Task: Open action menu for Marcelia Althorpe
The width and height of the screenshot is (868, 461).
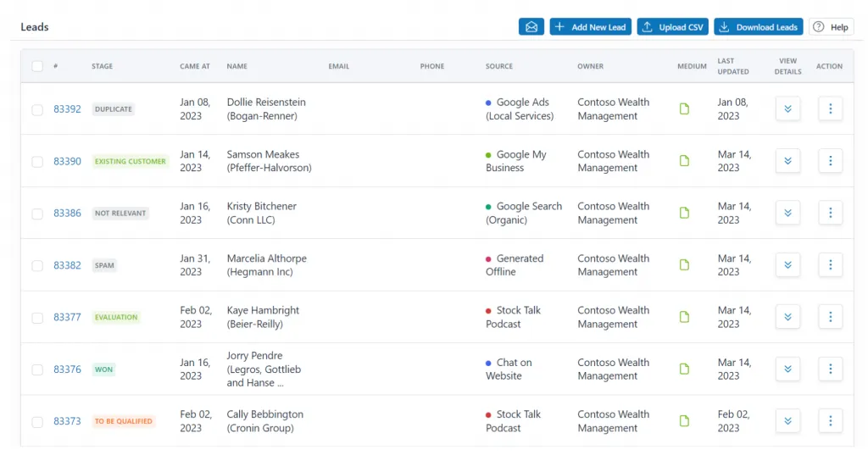Action: 831,265
